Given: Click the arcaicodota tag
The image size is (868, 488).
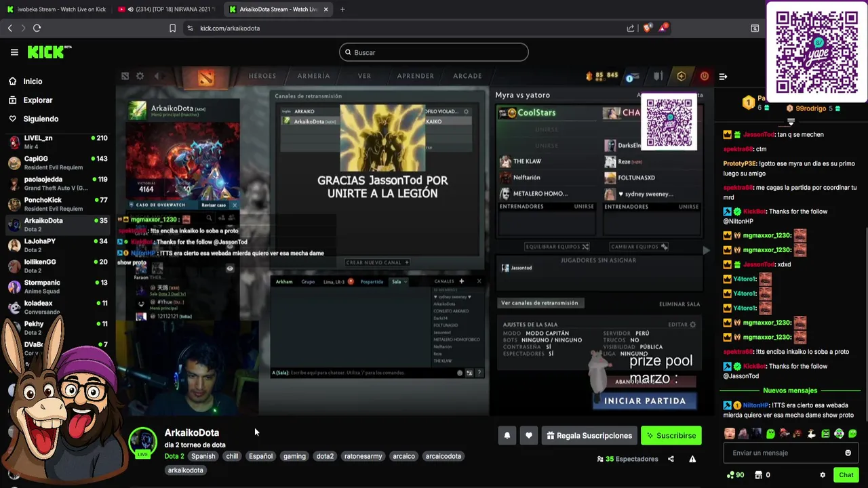Looking at the screenshot, I should [443, 456].
